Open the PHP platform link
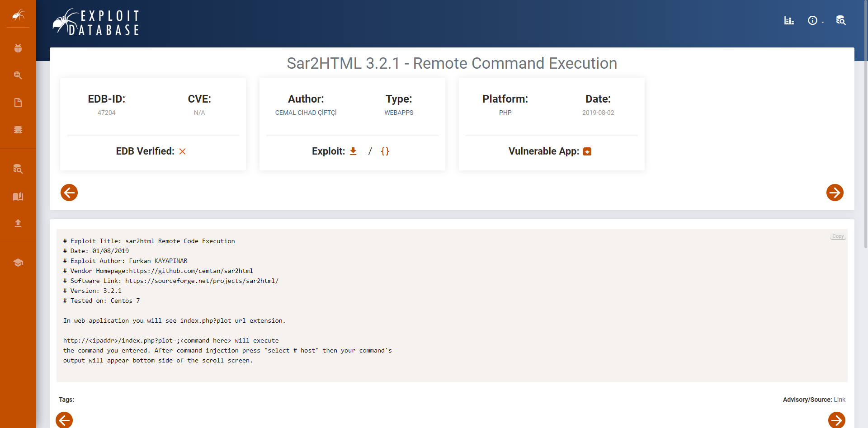The image size is (868, 428). (x=505, y=113)
